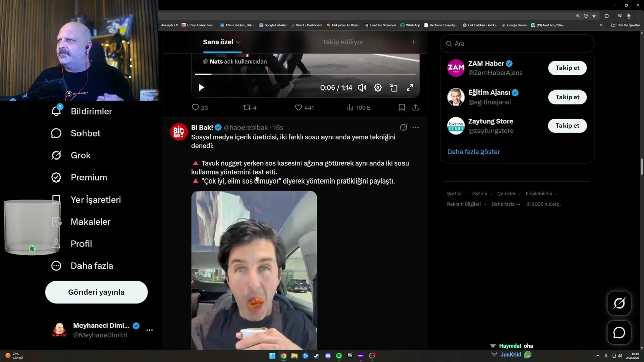Open Erişilebilirlik footer link

pos(539,194)
